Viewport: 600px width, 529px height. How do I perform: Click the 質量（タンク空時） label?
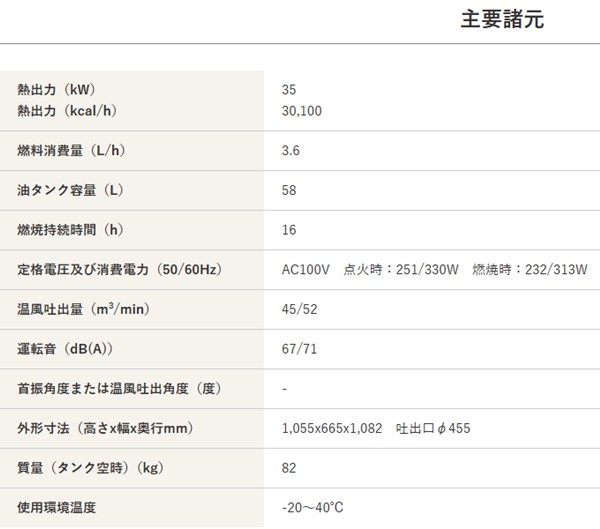click(90, 468)
